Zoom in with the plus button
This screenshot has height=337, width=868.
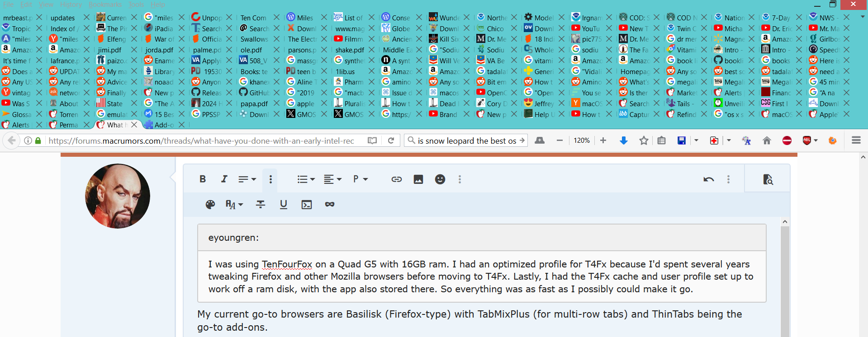603,140
